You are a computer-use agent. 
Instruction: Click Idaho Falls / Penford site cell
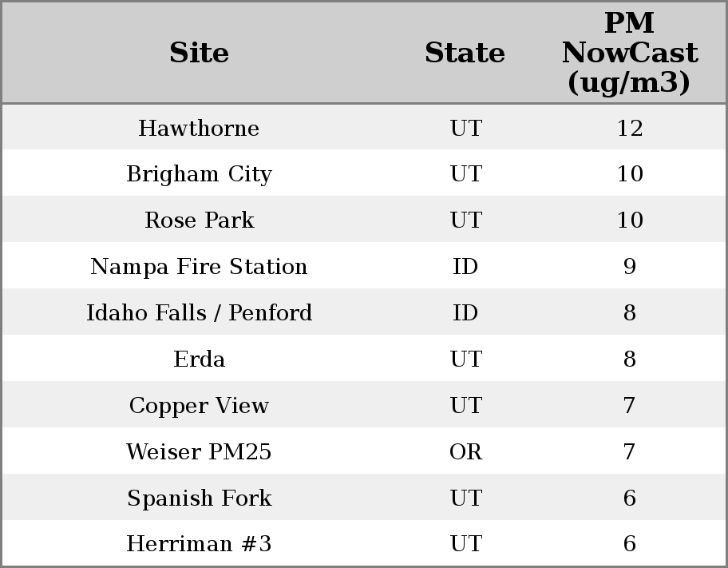199,313
